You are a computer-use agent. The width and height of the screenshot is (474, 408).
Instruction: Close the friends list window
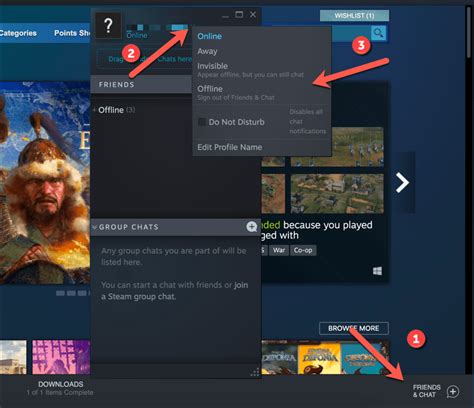coord(253,15)
